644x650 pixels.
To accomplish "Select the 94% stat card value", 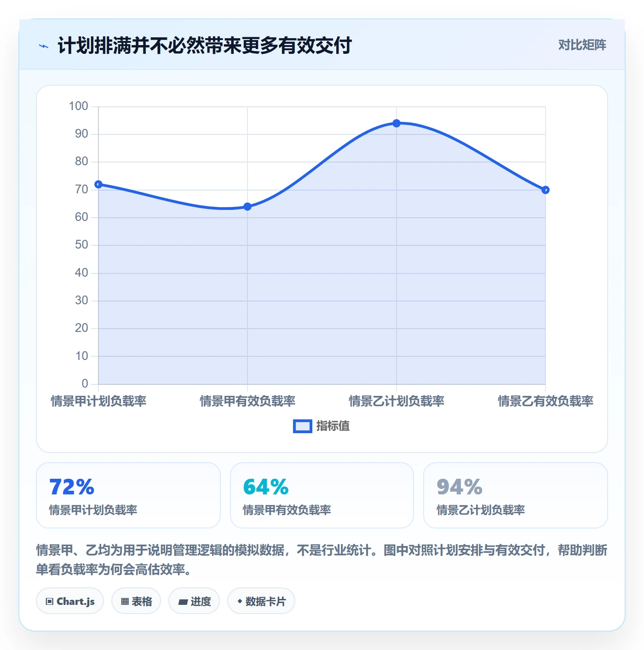I will (x=460, y=487).
